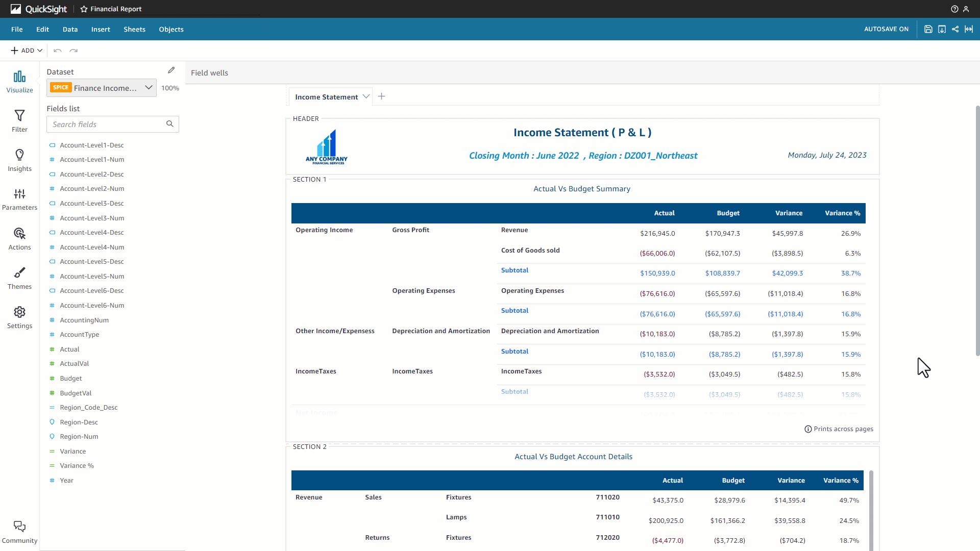Click the star favorite icon by Financial Report

pos(84,9)
